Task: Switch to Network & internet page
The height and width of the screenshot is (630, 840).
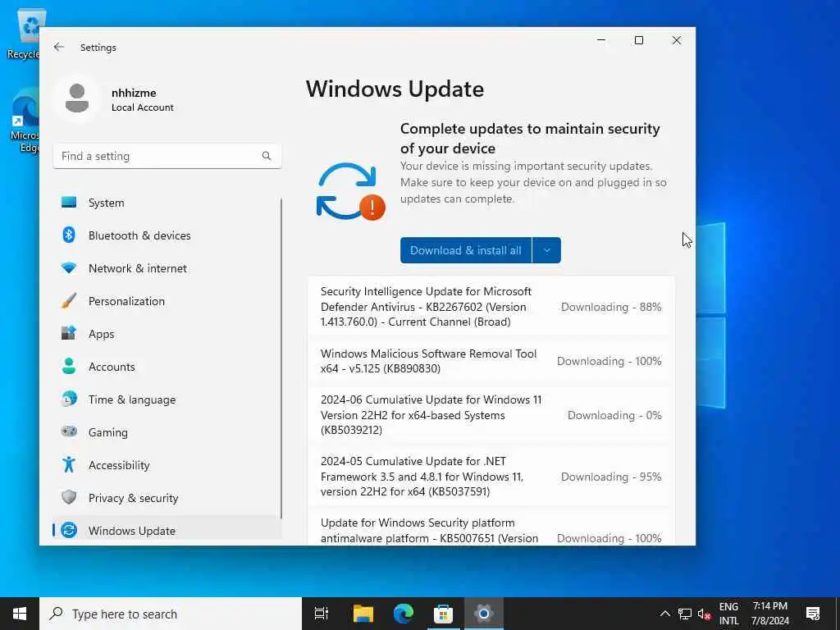Action: pos(167,268)
